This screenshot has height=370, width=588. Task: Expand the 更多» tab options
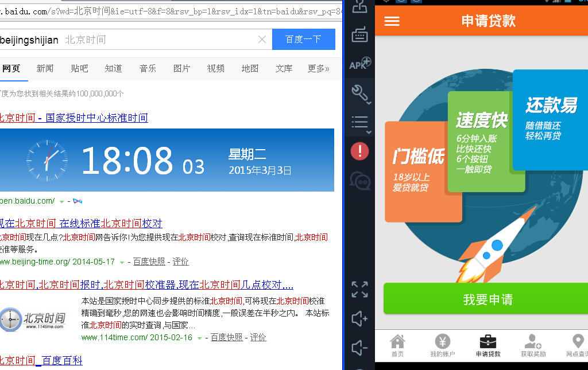(x=318, y=68)
